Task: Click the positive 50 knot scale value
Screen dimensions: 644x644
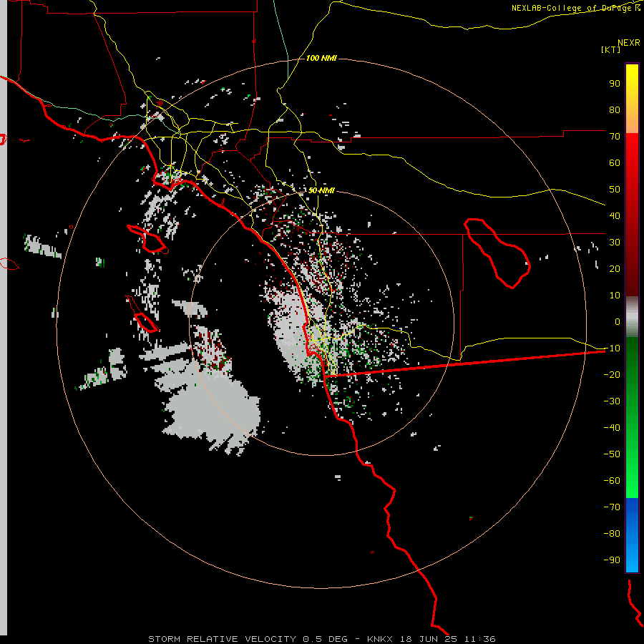Action: pyautogui.click(x=615, y=190)
